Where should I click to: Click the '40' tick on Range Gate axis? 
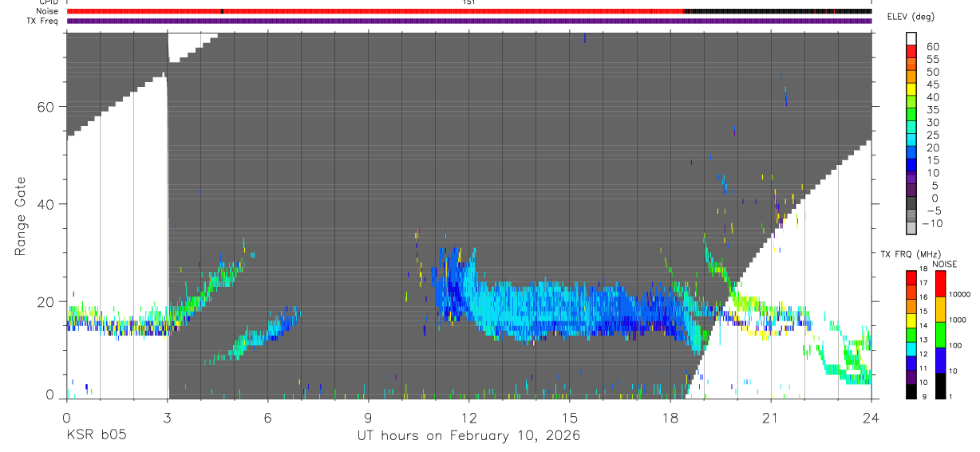45,204
